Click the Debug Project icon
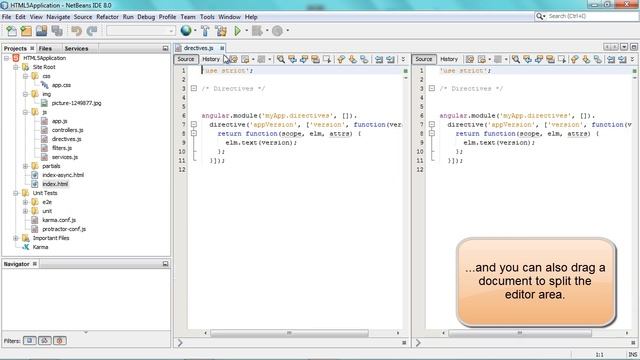Screen dimensions: 640x360 click(257, 31)
